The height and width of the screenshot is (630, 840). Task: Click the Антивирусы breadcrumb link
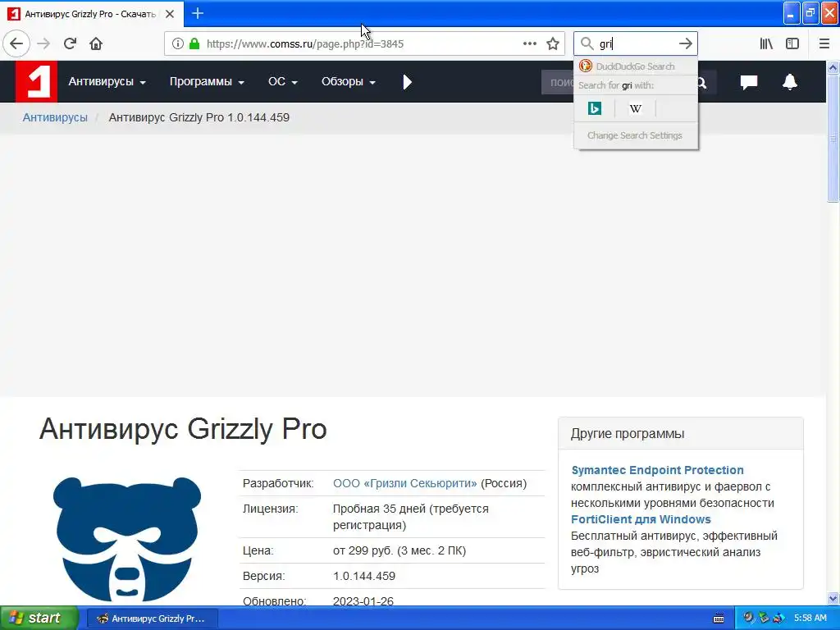[55, 117]
